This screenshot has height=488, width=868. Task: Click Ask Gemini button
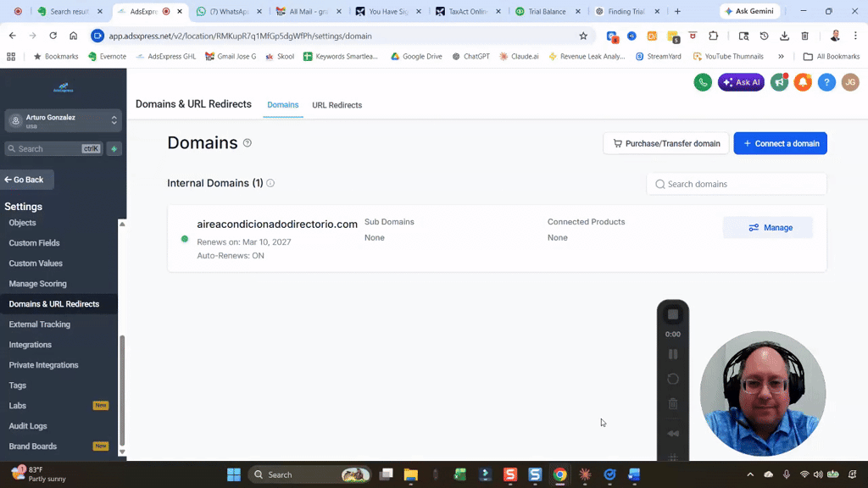point(750,11)
